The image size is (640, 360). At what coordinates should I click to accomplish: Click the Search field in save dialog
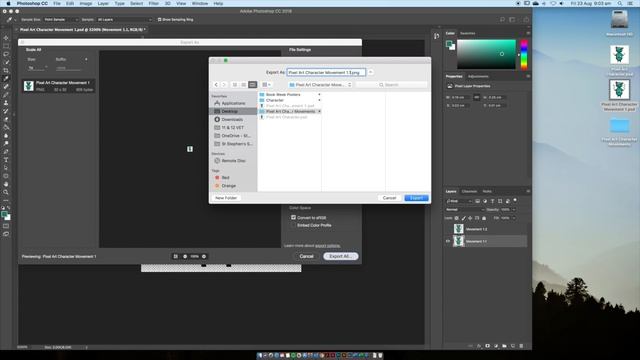coord(391,84)
